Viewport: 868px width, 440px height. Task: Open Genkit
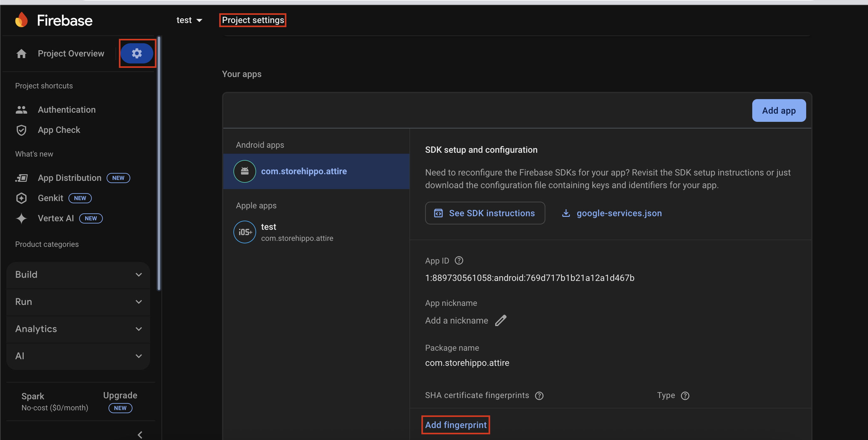[50, 198]
